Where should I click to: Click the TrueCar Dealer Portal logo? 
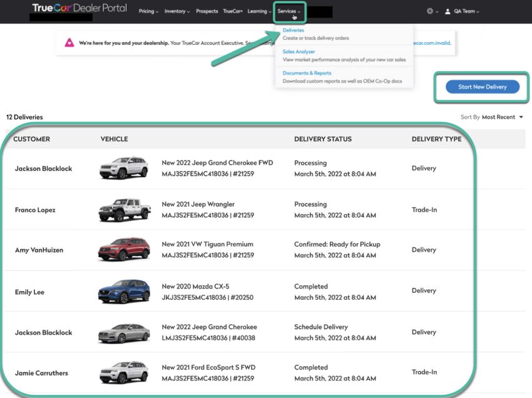coord(79,9)
